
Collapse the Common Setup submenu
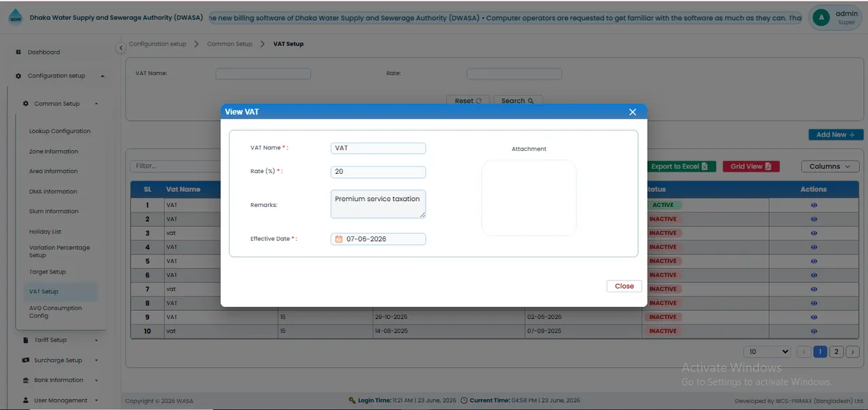click(x=96, y=104)
